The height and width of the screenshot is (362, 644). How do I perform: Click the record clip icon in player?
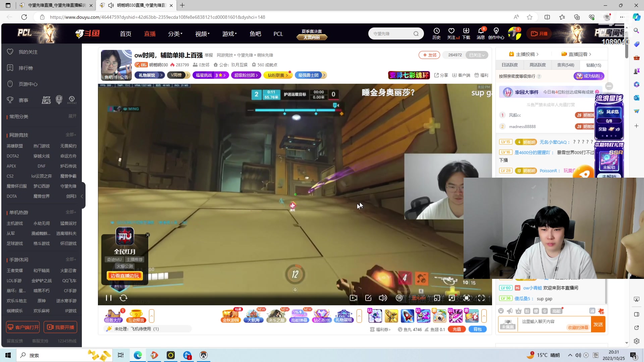tap(354, 298)
